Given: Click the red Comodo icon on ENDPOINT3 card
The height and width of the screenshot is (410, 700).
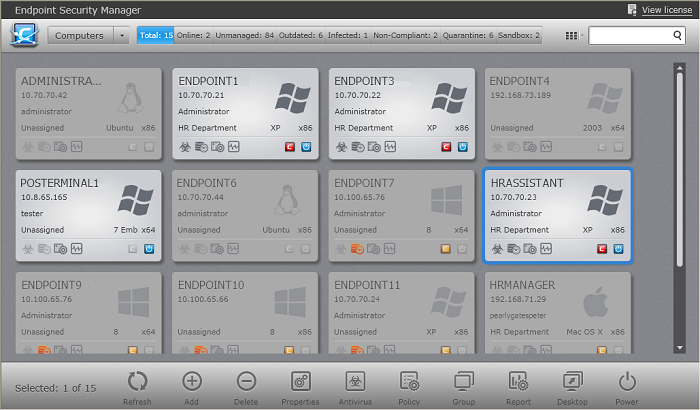Looking at the screenshot, I should pyautogui.click(x=446, y=146).
